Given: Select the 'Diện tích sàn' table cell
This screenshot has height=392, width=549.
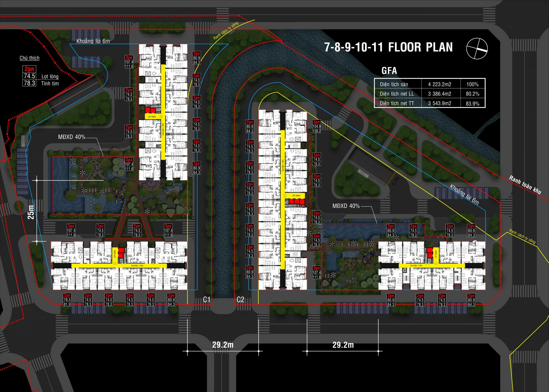Looking at the screenshot, I should pos(394,84).
